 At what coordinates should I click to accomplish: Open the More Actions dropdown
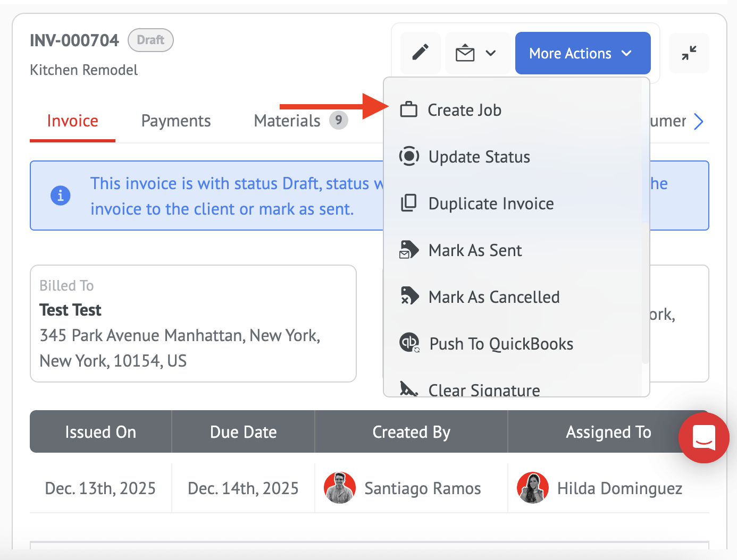(582, 53)
